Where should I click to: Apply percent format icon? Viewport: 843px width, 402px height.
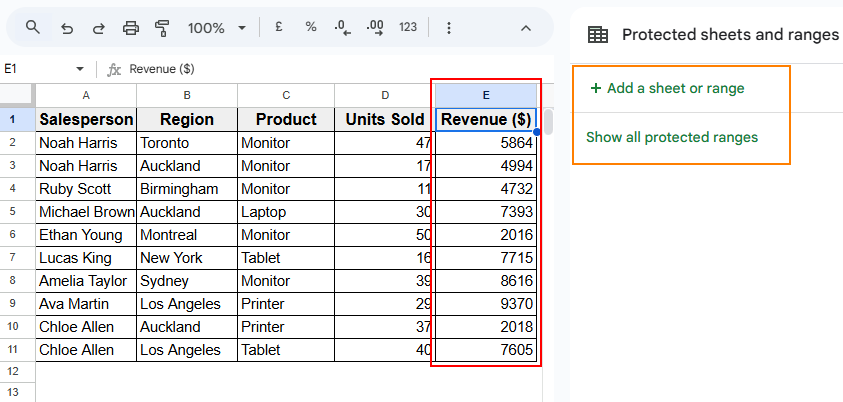311,28
